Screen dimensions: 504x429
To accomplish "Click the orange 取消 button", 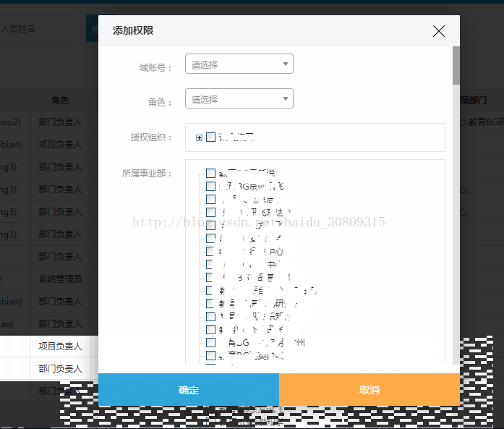I will point(370,390).
